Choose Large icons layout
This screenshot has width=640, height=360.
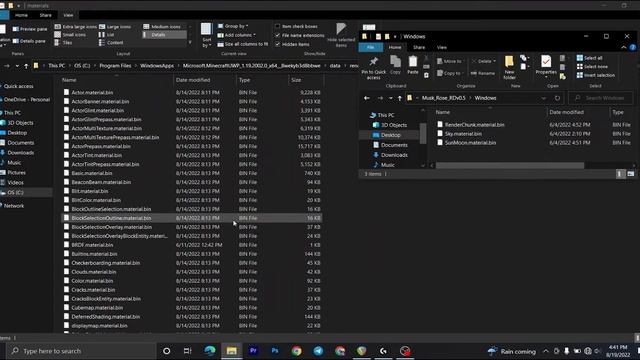click(x=115, y=27)
